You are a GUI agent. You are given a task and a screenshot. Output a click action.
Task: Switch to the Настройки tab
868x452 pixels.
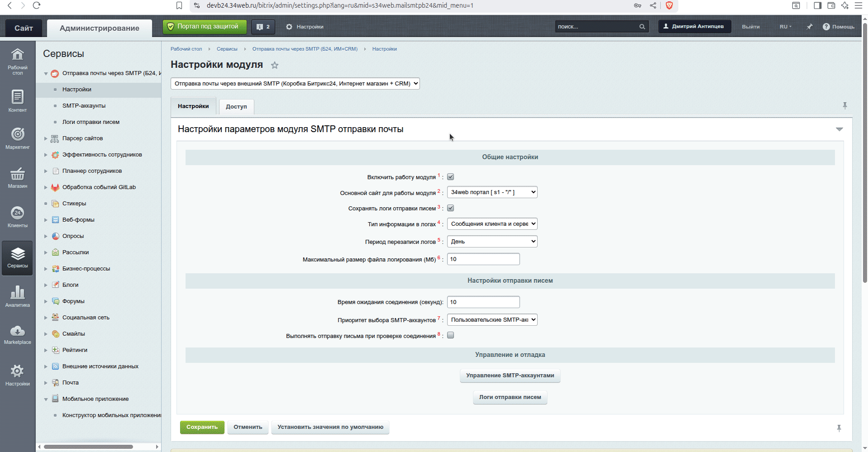coord(193,106)
